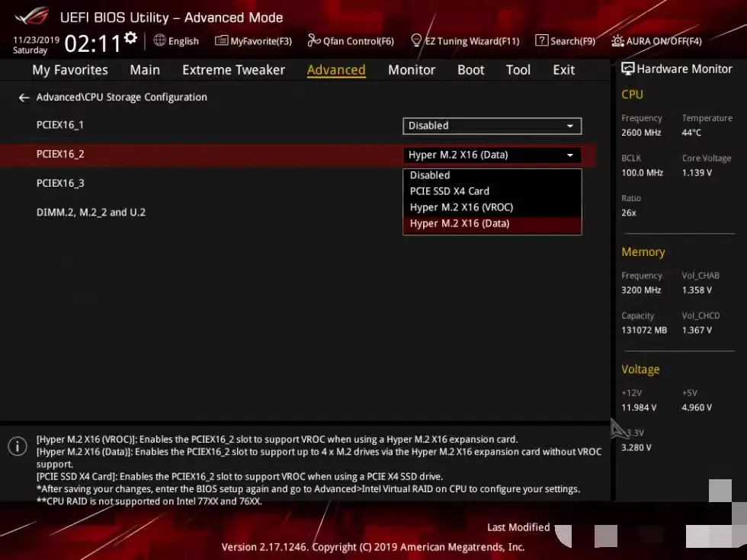
Task: Switch to the My Favorites tab
Action: (70, 70)
